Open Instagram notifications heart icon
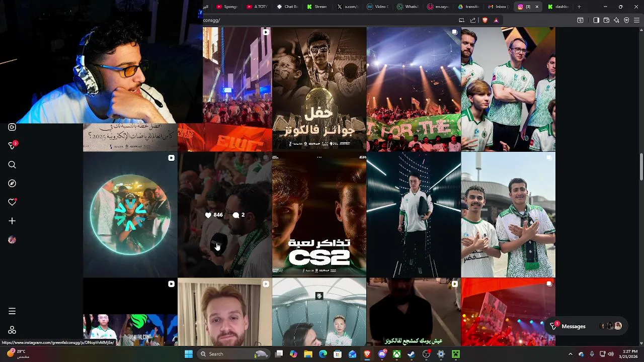The width and height of the screenshot is (644, 362). [x=12, y=202]
